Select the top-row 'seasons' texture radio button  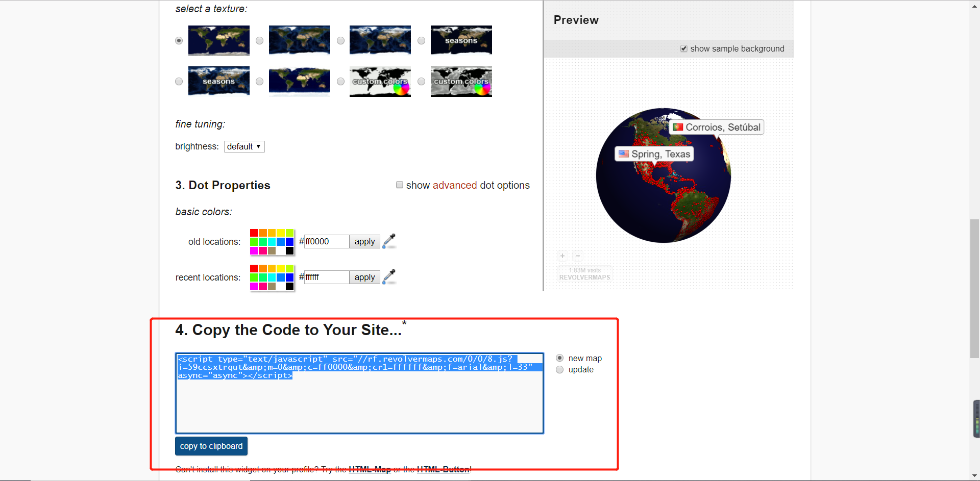click(x=421, y=40)
